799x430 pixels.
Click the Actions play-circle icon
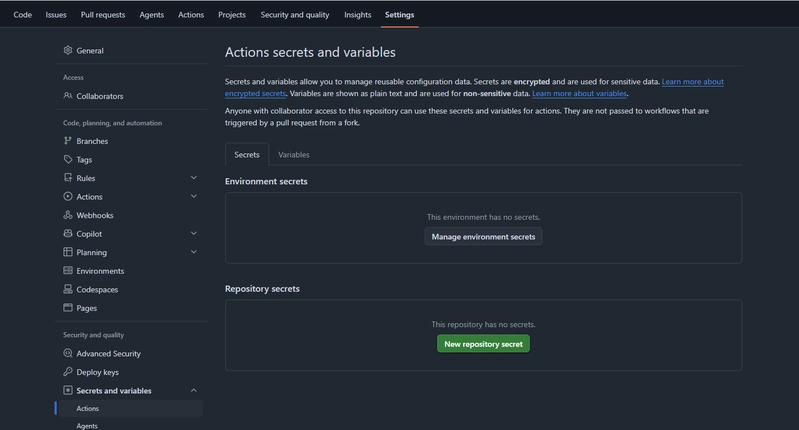(x=68, y=196)
